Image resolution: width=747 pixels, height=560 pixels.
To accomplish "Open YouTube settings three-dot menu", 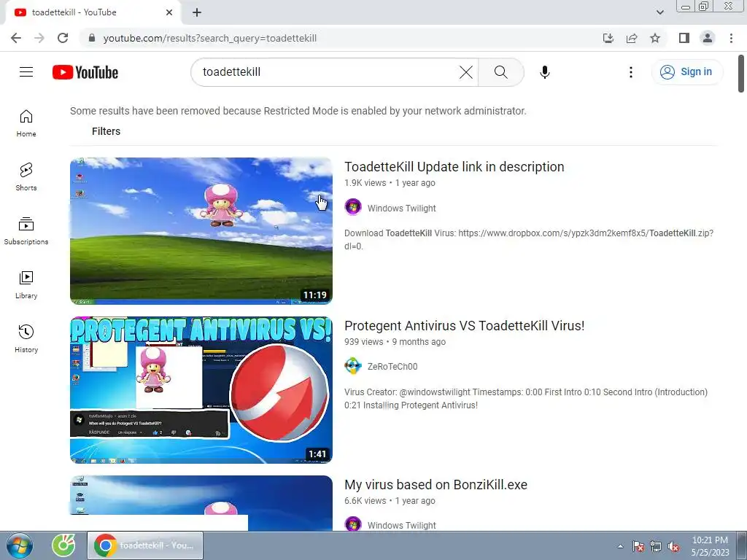I will tap(631, 72).
